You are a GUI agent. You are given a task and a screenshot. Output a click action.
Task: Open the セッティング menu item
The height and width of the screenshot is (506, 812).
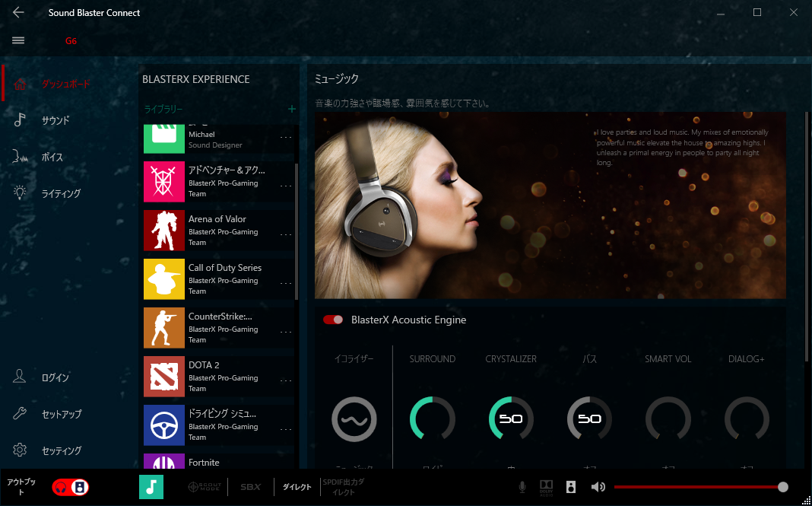coord(62,450)
